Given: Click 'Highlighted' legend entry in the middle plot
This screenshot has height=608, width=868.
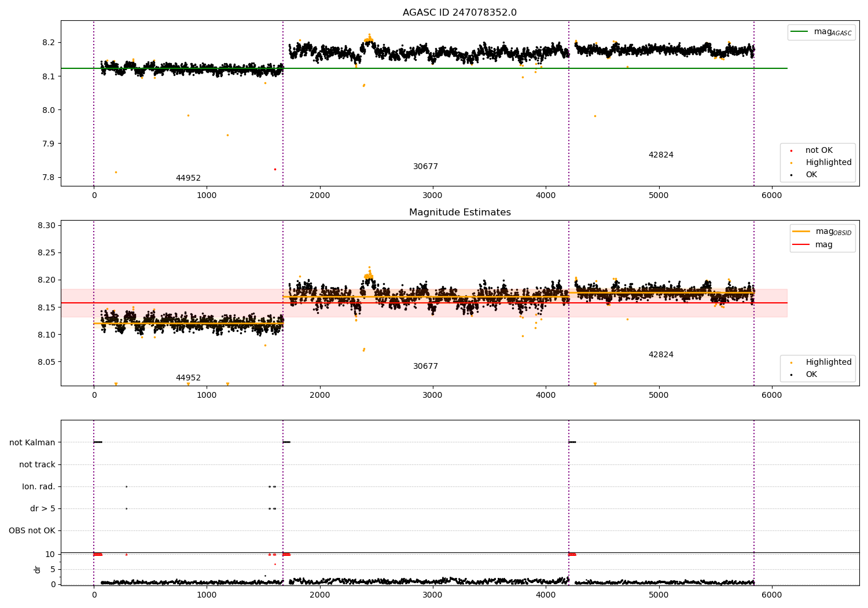Looking at the screenshot, I should tap(822, 362).
